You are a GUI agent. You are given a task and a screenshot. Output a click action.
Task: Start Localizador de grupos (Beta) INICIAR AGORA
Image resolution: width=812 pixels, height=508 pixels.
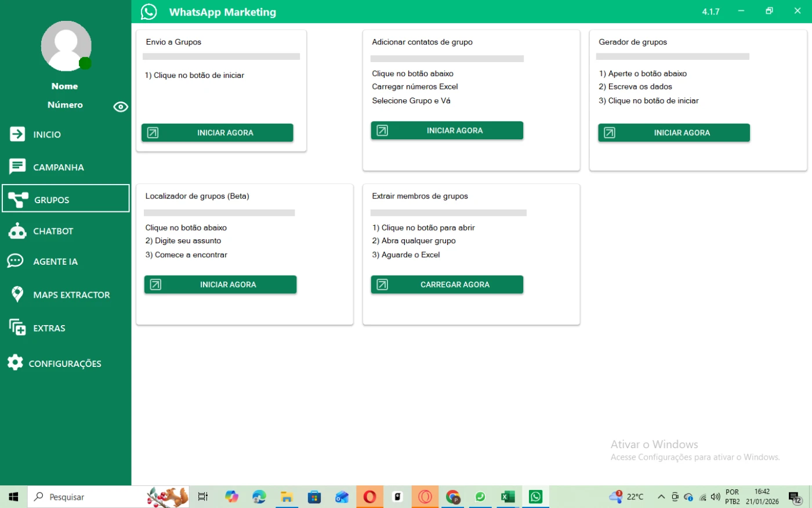[220, 284]
